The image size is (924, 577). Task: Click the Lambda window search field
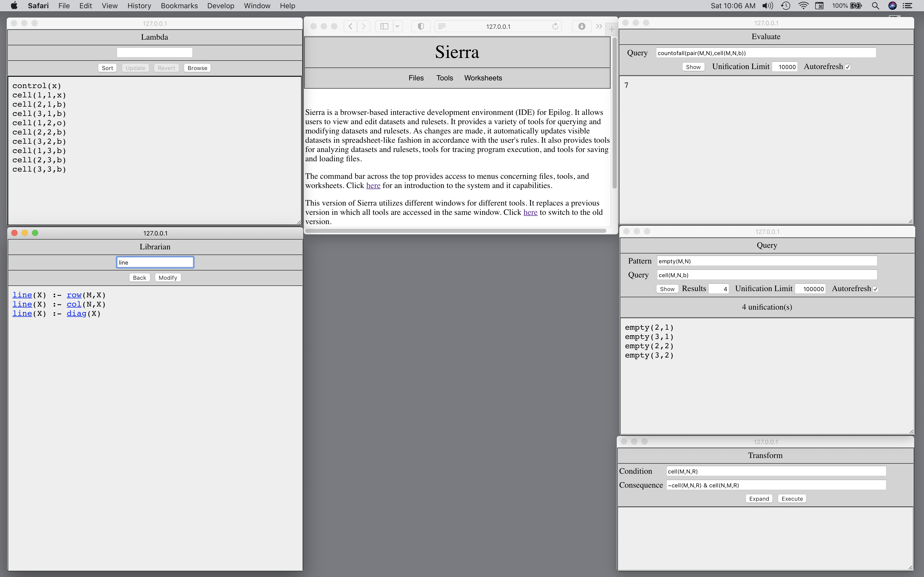point(154,52)
